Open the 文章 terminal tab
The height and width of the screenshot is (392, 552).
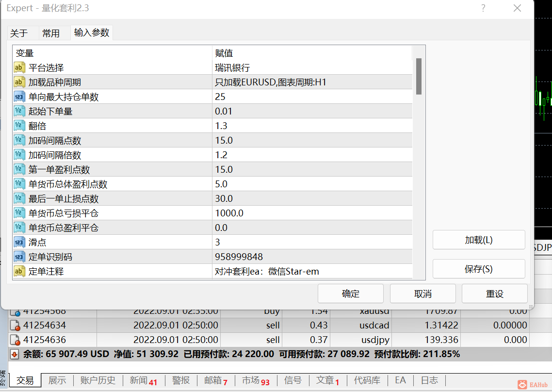pyautogui.click(x=327, y=380)
